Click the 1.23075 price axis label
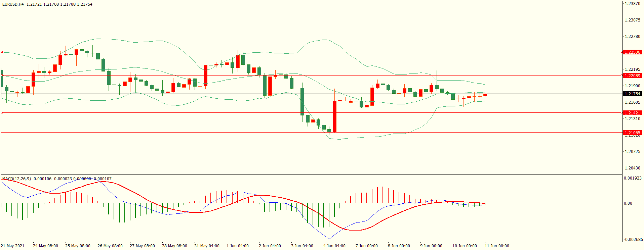The height and width of the screenshot is (250, 644). click(632, 20)
